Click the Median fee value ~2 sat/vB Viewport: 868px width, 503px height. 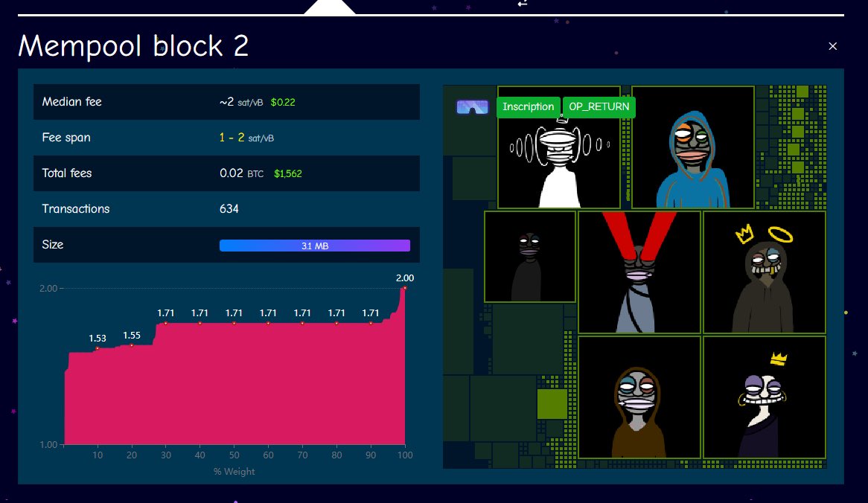pyautogui.click(x=240, y=102)
